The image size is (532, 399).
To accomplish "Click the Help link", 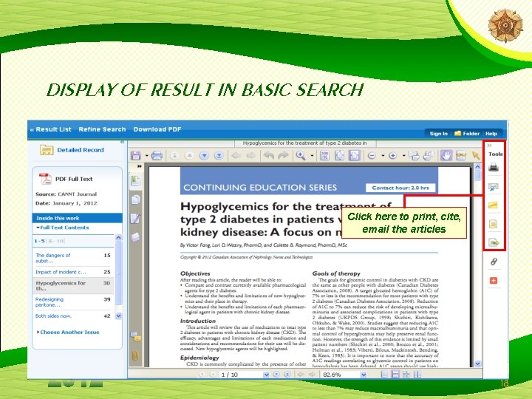I will (x=491, y=134).
